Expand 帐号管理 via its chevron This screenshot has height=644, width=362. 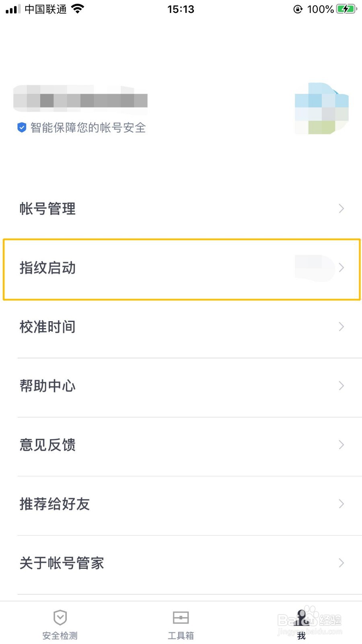pyautogui.click(x=341, y=208)
